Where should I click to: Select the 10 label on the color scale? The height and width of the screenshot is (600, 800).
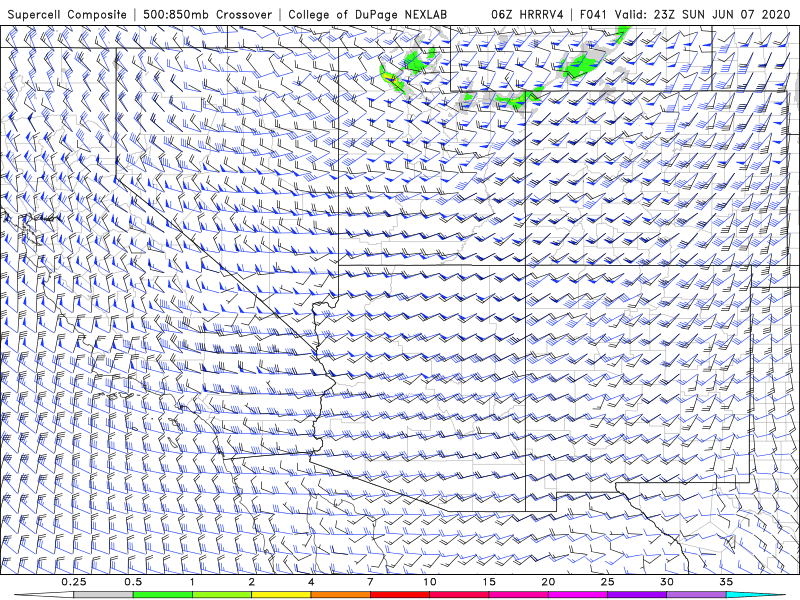coord(430,582)
